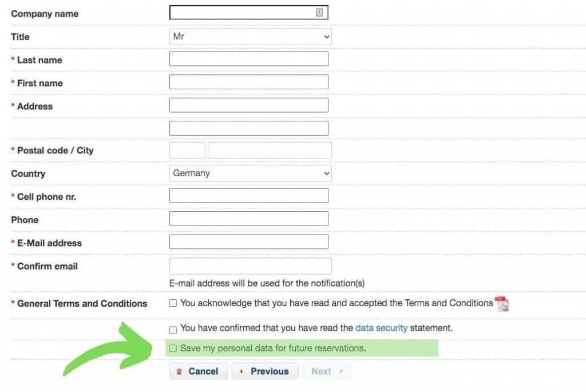Click the City input field
Screen dimensions: 586x392
tap(270, 151)
